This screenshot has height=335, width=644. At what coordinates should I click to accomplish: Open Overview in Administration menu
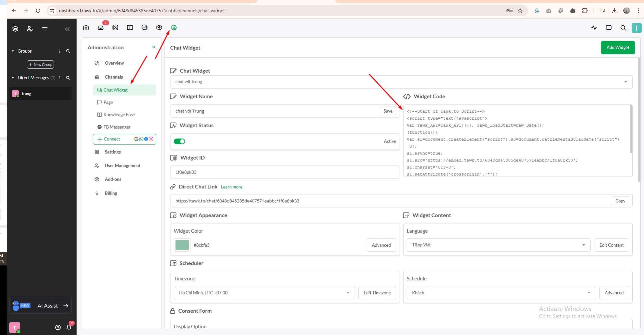114,63
